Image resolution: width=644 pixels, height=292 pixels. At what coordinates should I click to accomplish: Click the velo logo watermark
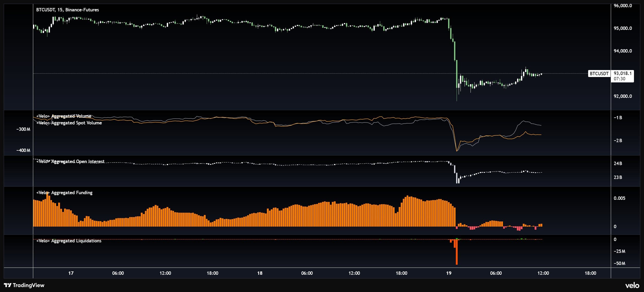pos(632,285)
